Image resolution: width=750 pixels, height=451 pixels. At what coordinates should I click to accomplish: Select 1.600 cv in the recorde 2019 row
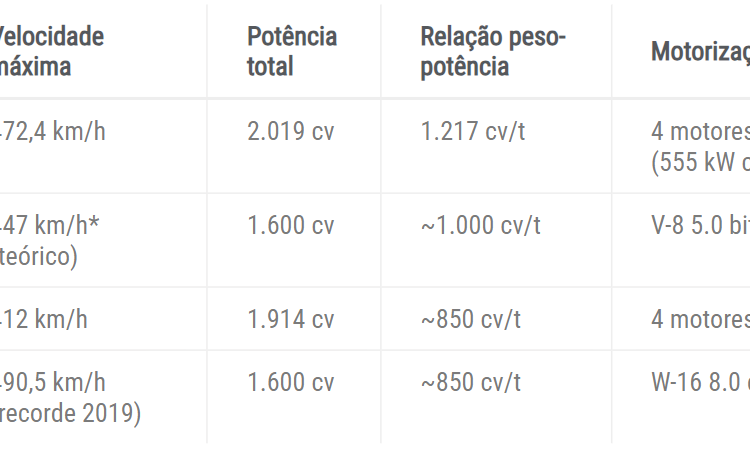(x=291, y=383)
